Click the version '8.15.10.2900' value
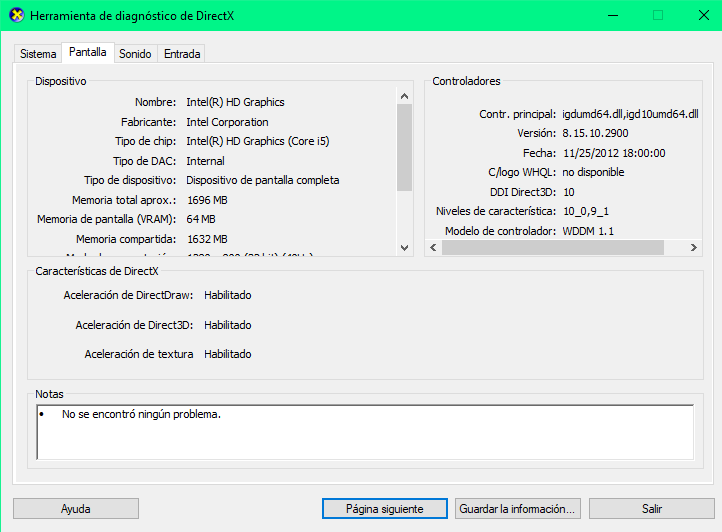The width and height of the screenshot is (722, 532). tap(595, 134)
